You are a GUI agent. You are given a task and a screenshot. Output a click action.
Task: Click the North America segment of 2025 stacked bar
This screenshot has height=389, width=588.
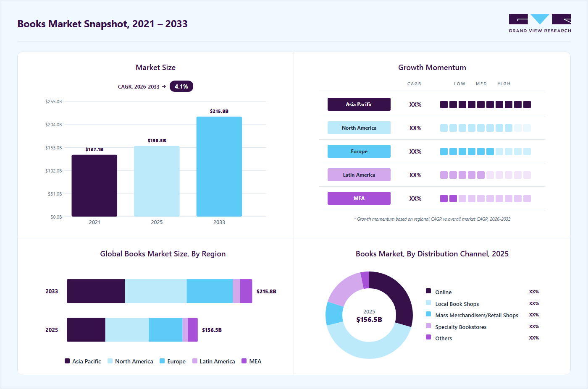pos(127,330)
